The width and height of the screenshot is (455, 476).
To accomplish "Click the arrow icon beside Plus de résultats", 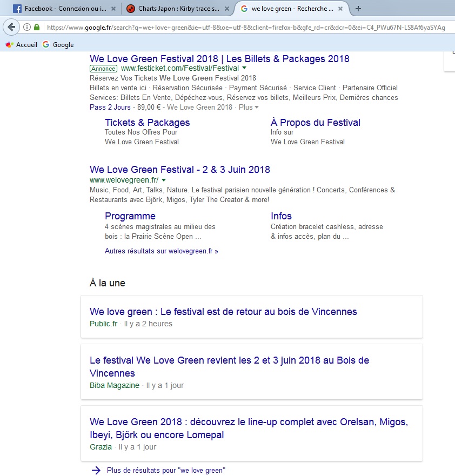I will pyautogui.click(x=96, y=470).
